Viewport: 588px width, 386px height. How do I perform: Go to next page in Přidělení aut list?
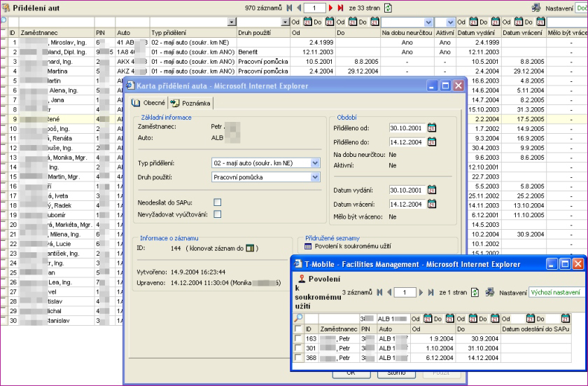click(x=330, y=6)
